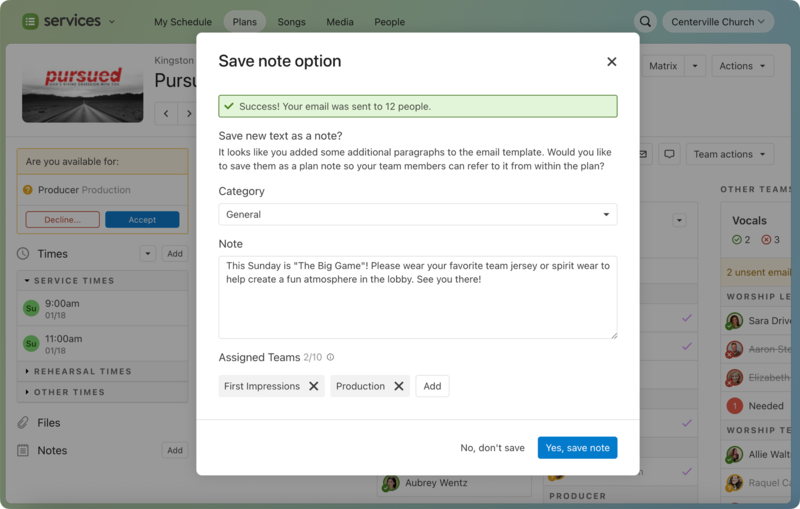The image size is (800, 509).
Task: Click the Needed position red badge
Action: [734, 406]
